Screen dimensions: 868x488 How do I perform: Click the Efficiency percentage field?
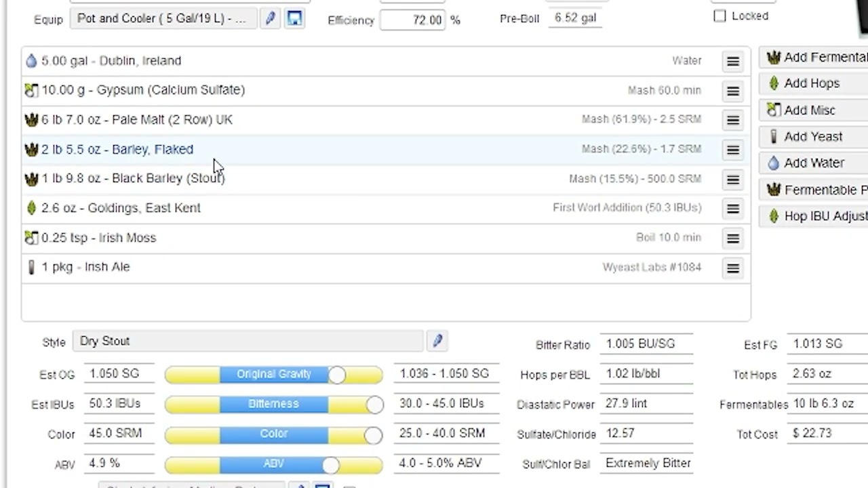[x=412, y=20]
